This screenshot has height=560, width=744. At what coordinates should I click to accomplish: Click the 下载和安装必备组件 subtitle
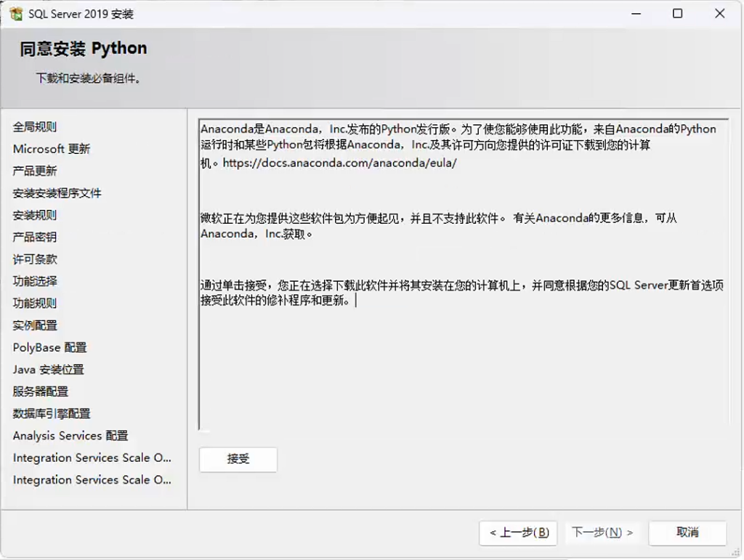tap(88, 78)
